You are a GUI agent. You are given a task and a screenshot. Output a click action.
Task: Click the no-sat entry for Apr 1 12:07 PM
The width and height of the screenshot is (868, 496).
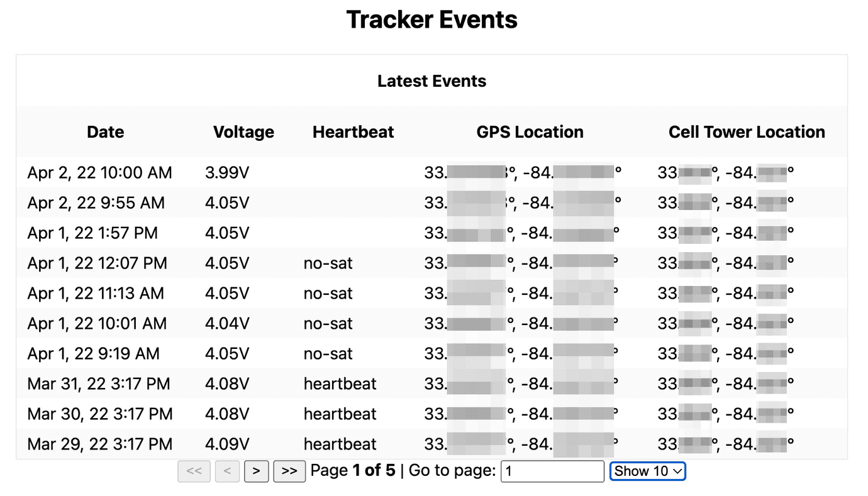tap(328, 263)
